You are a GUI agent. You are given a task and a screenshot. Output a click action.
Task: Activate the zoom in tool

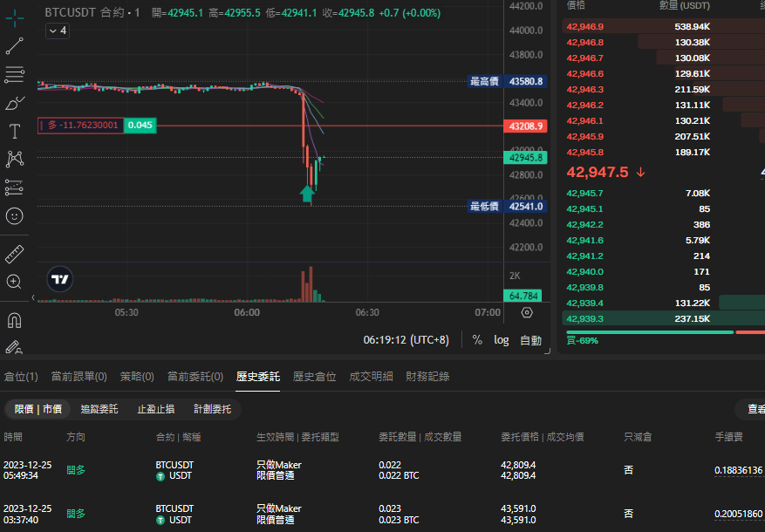click(14, 282)
